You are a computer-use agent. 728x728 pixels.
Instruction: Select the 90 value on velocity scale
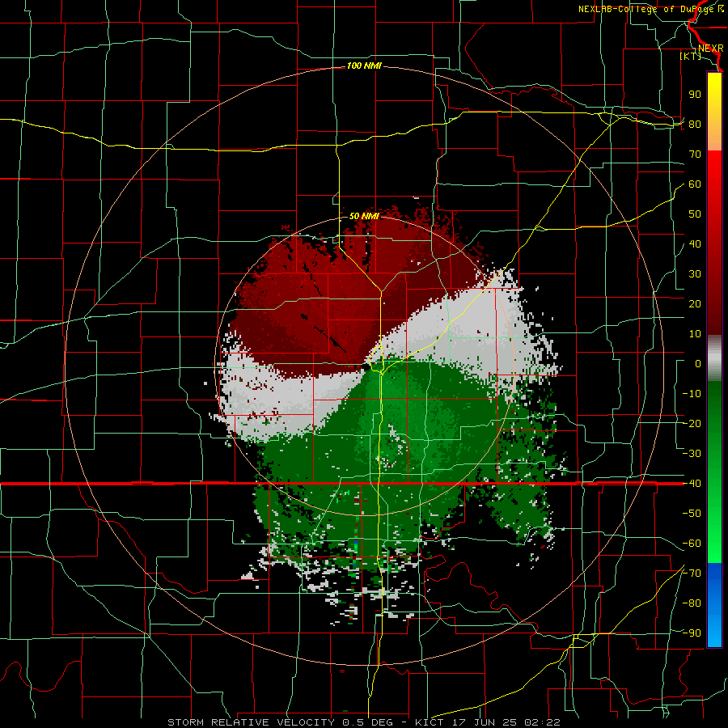click(x=695, y=95)
